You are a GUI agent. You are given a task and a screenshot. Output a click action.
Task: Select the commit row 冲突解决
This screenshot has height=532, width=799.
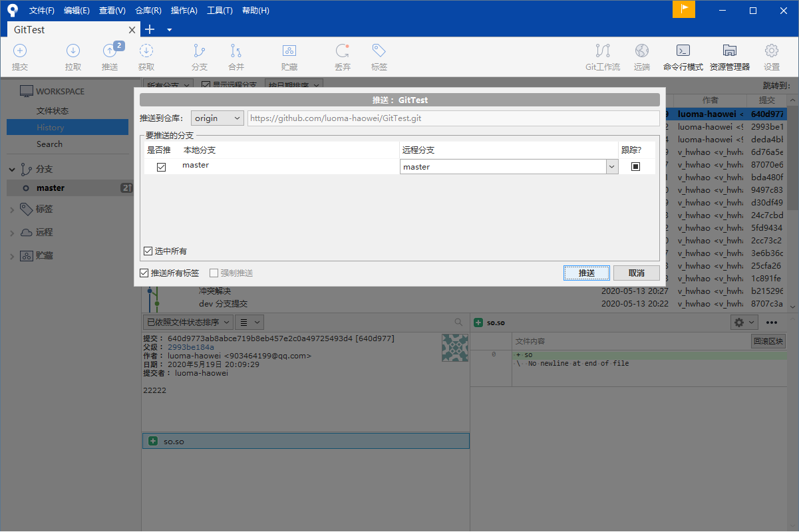(x=466, y=291)
